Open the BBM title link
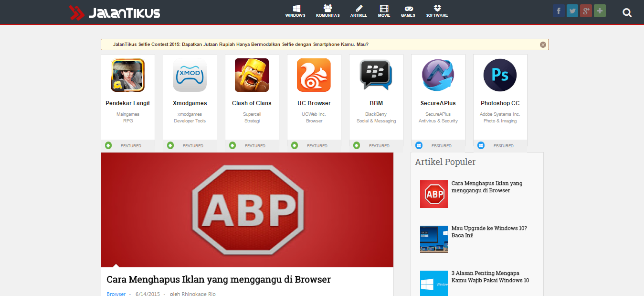The height and width of the screenshot is (296, 644). [x=376, y=103]
